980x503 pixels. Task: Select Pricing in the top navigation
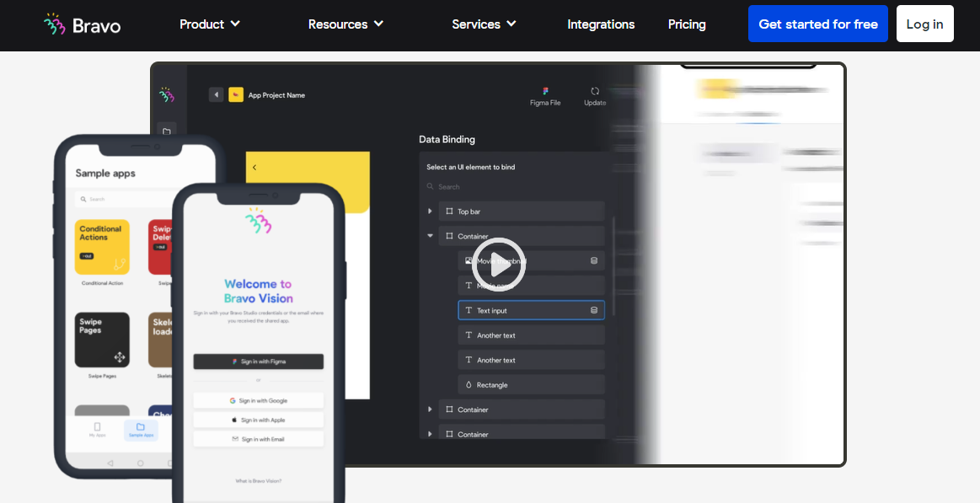pyautogui.click(x=686, y=24)
